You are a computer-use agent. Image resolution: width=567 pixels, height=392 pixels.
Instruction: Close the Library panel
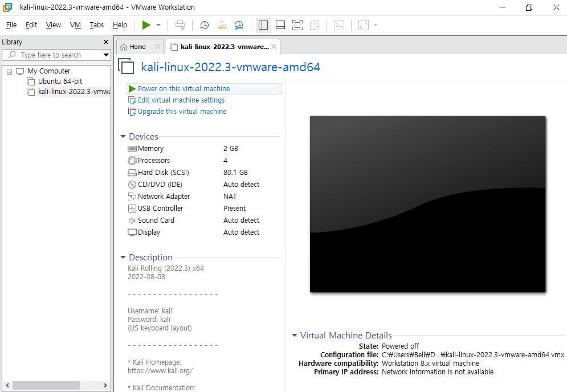tap(106, 42)
